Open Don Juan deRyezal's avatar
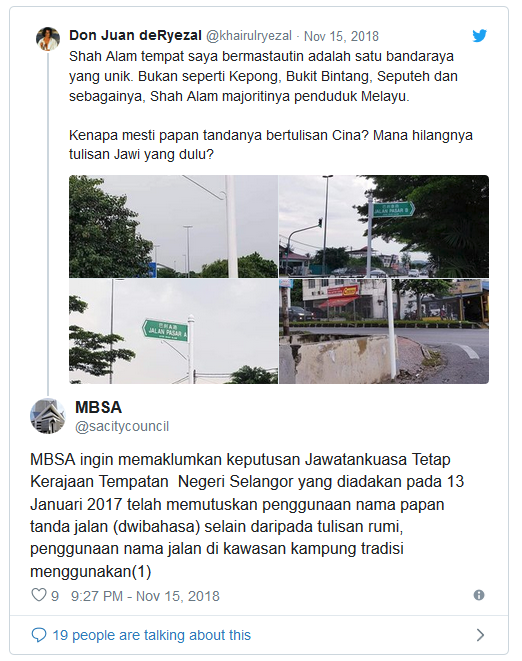Image resolution: width=522 pixels, height=661 pixels. (48, 39)
